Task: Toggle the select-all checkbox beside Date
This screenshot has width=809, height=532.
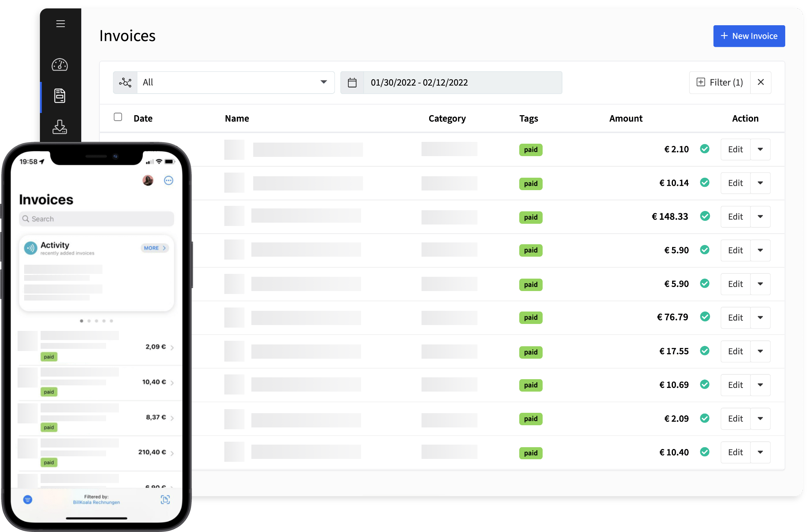Action: coord(118,117)
